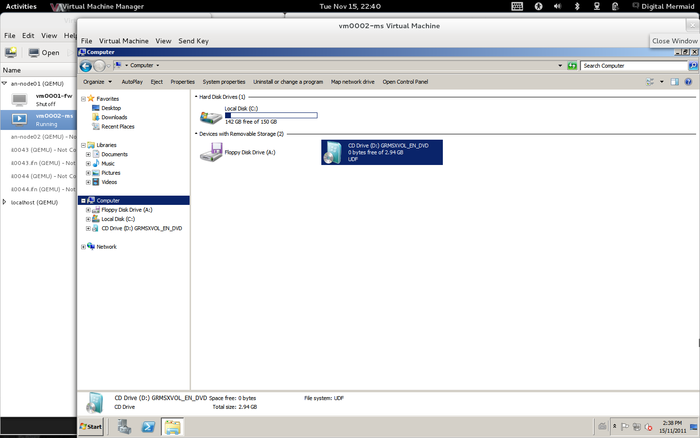Open the Virtual Machine menu
Screen dimensions: 700x438
(x=124, y=41)
